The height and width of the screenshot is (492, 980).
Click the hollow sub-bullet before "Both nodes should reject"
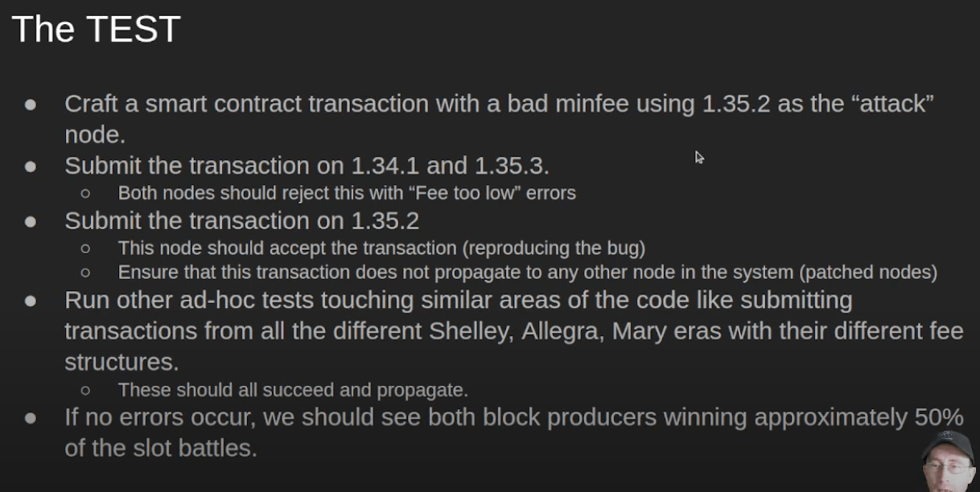[x=85, y=194]
